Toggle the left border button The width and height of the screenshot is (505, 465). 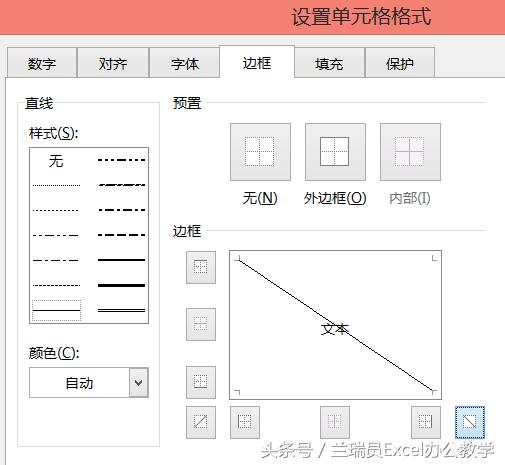[245, 422]
